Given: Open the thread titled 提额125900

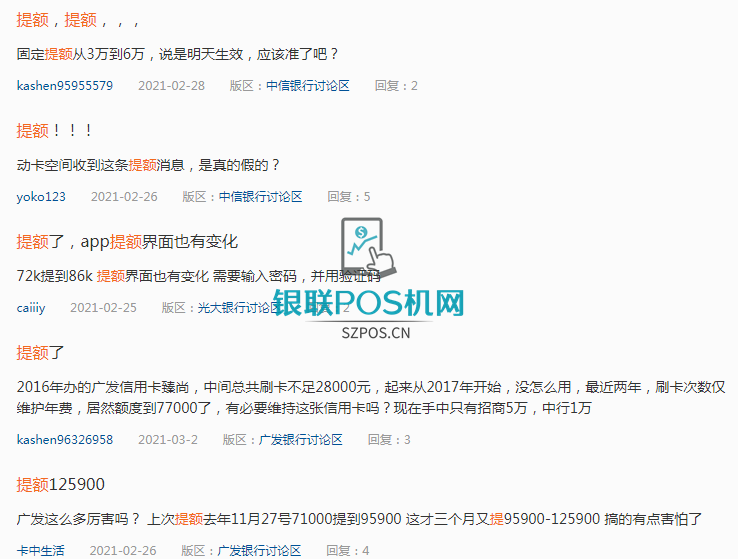Looking at the screenshot, I should [x=61, y=484].
